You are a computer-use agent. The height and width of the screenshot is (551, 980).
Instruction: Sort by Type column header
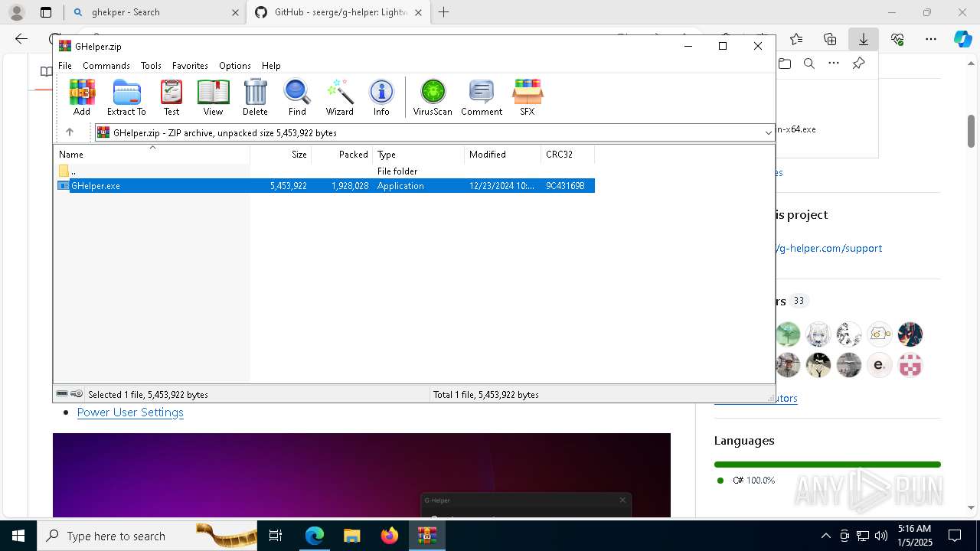point(418,155)
